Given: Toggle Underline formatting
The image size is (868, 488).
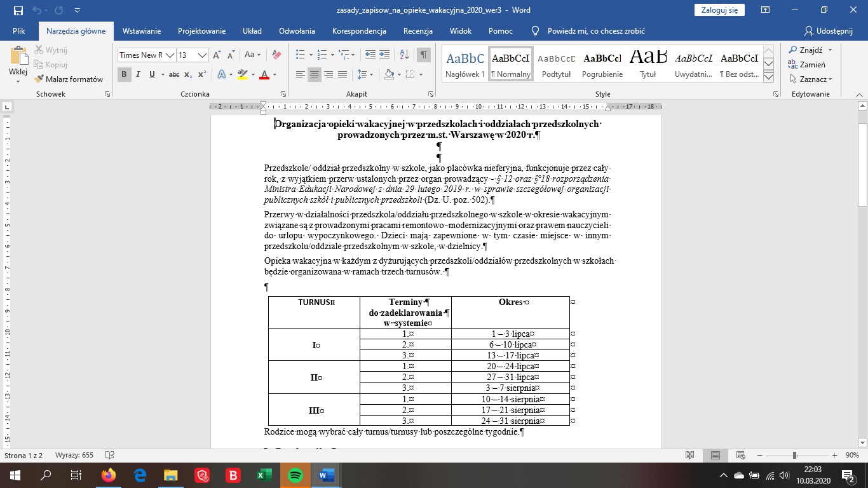Looking at the screenshot, I should (x=152, y=74).
